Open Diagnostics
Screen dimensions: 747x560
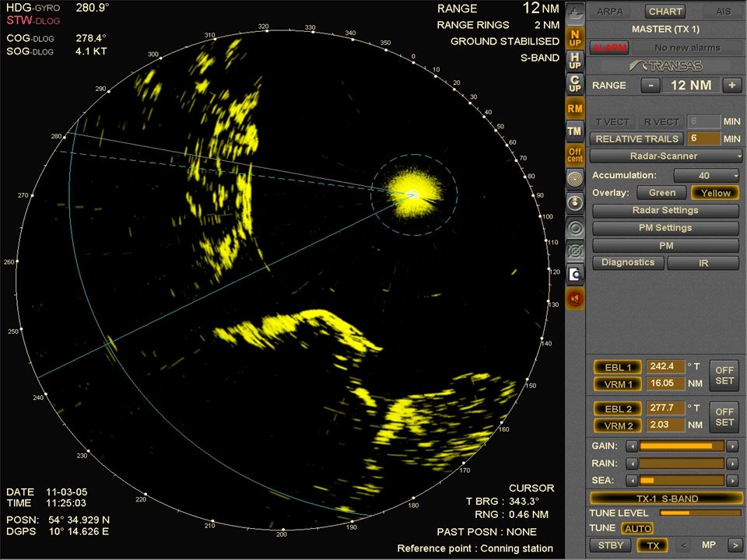tap(628, 262)
